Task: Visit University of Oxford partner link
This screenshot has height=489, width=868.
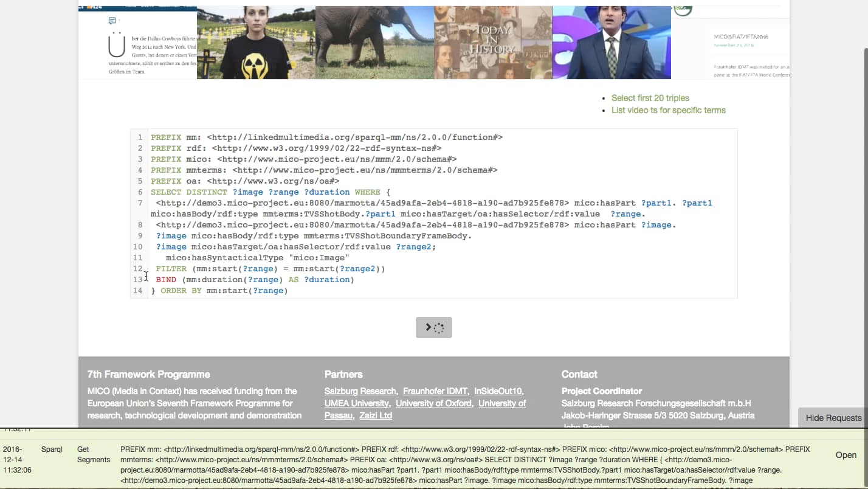Action: (x=433, y=403)
